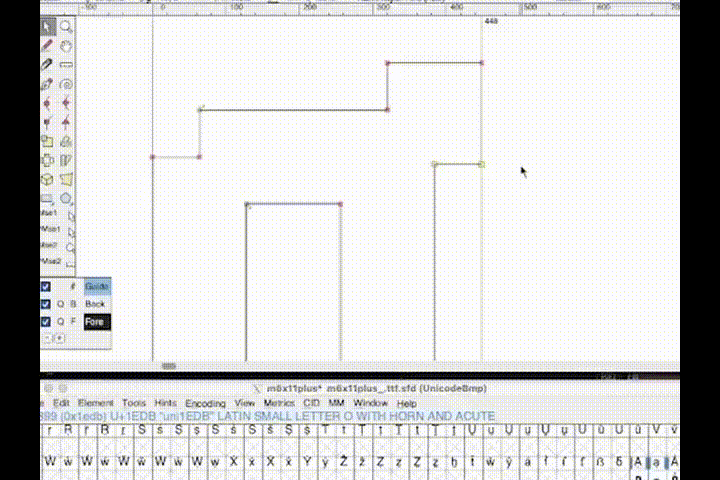720x480 pixels.
Task: Select the Magnify zoom tool
Action: 66,27
